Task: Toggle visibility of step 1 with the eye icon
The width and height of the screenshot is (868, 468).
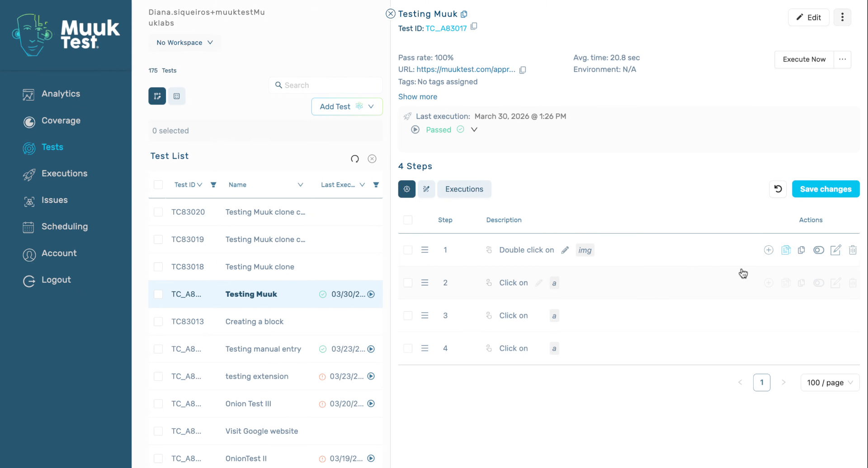Action: pyautogui.click(x=819, y=250)
